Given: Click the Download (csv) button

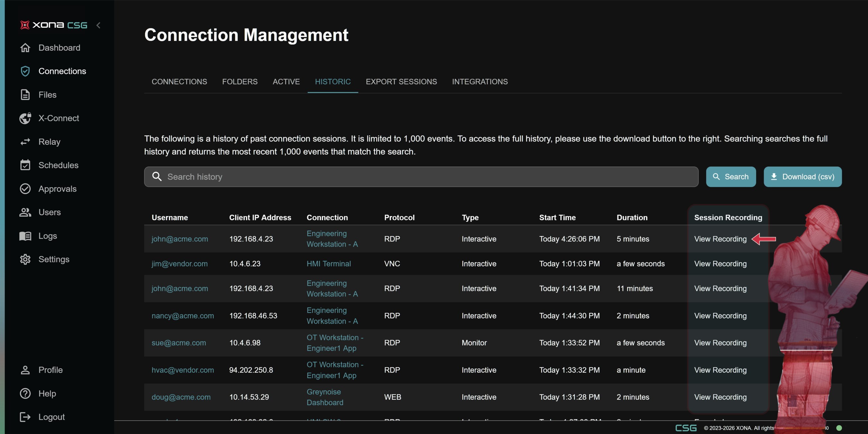Looking at the screenshot, I should click(x=802, y=177).
